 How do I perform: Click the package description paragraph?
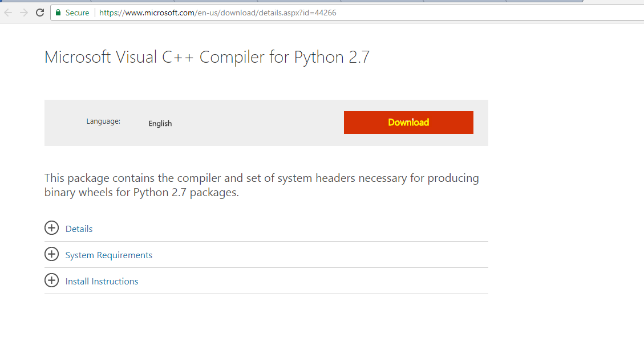pyautogui.click(x=262, y=185)
